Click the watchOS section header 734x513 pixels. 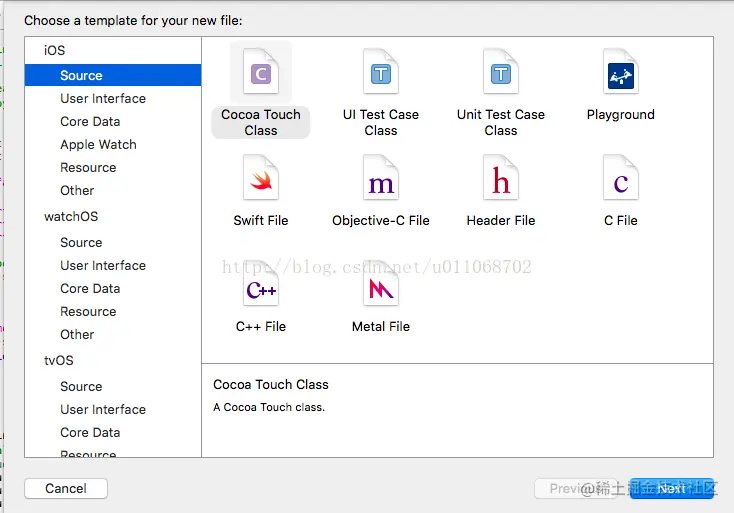[71, 216]
